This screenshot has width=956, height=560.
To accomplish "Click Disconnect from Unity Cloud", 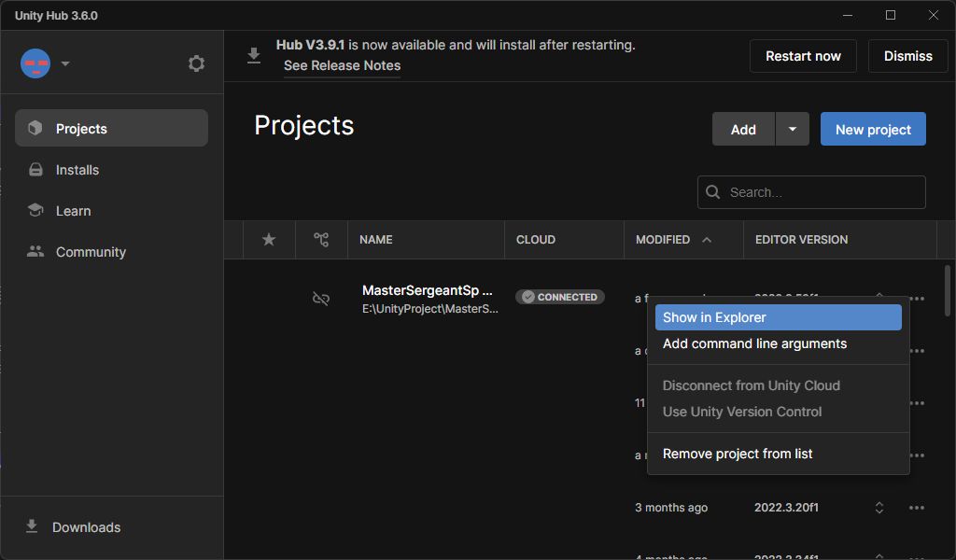I will pos(778,385).
